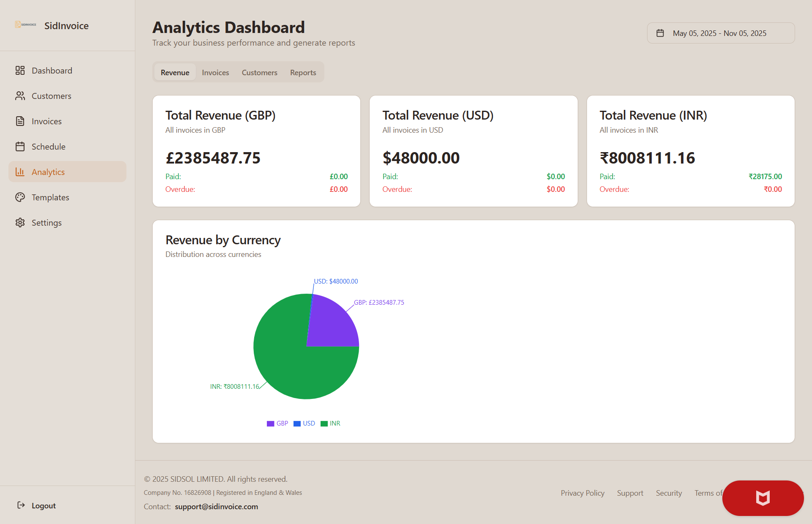
Task: Open Invoices from the sidebar icon
Action: 20,121
